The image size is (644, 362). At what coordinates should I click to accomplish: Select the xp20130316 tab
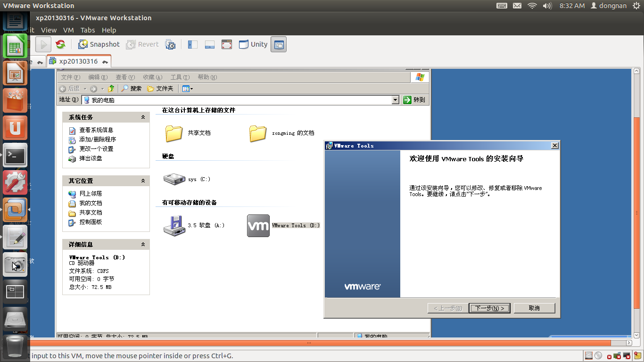[x=79, y=61]
